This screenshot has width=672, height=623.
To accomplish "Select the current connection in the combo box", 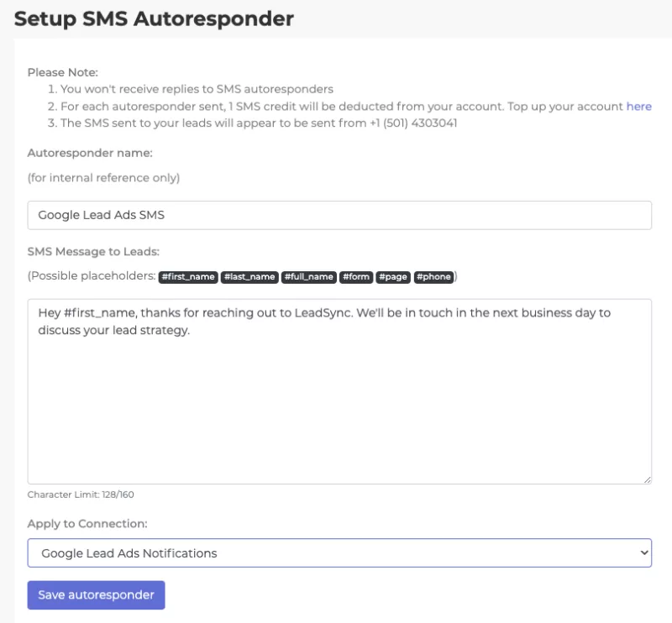I will (339, 552).
